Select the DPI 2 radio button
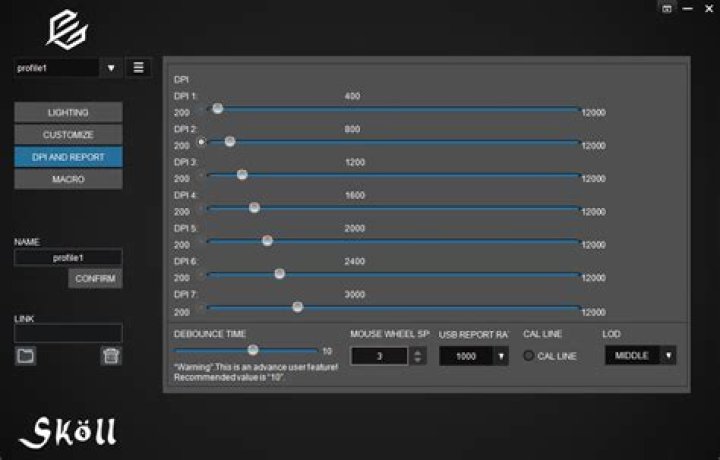 pos(201,142)
